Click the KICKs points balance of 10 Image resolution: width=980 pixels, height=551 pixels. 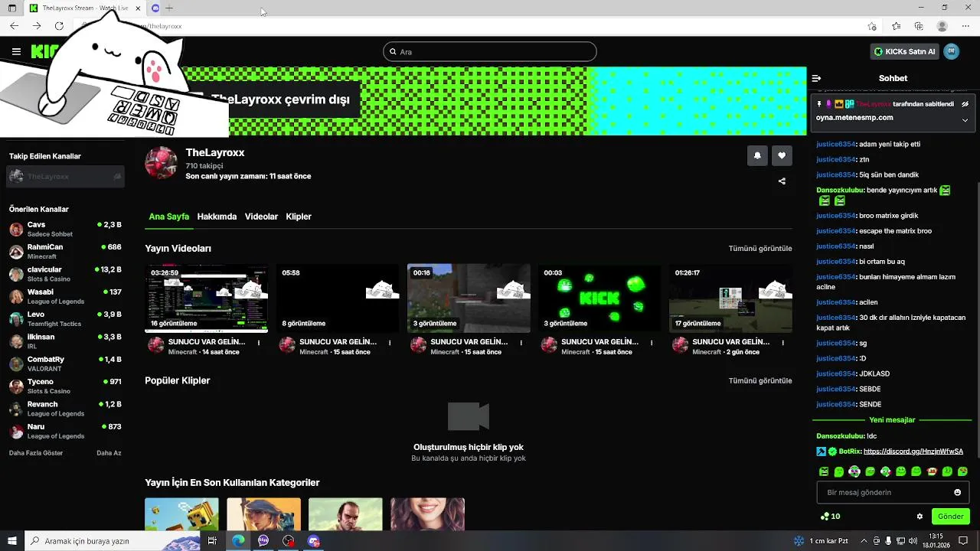tap(830, 517)
